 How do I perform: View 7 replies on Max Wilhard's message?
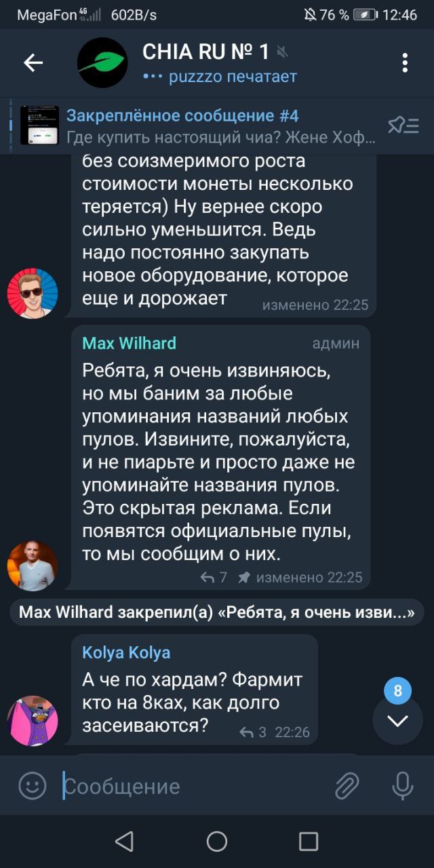click(214, 577)
